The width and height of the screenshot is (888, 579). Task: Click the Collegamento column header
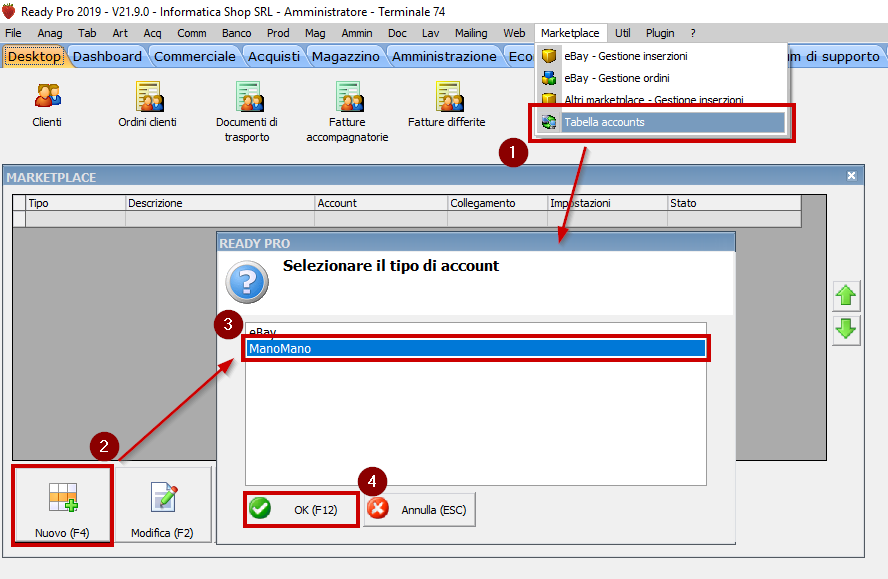pyautogui.click(x=498, y=203)
